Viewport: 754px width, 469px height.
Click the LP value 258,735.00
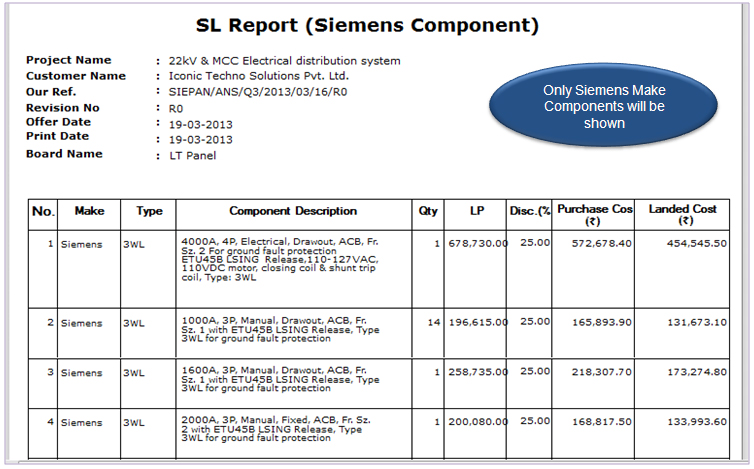[478, 372]
